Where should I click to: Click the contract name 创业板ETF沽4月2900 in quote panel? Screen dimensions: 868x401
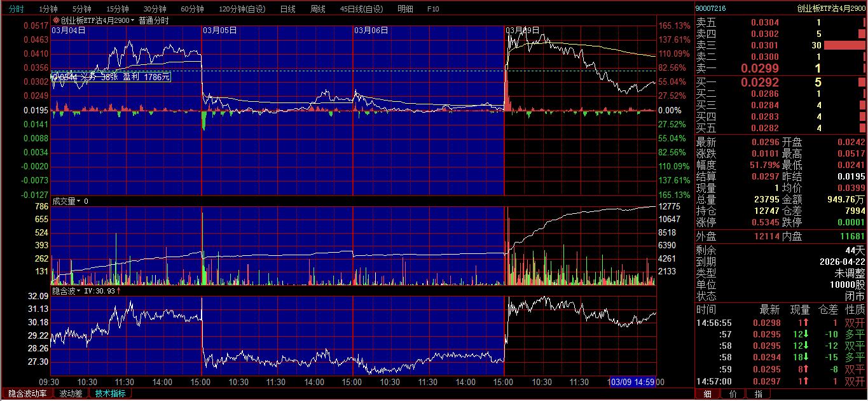point(832,8)
